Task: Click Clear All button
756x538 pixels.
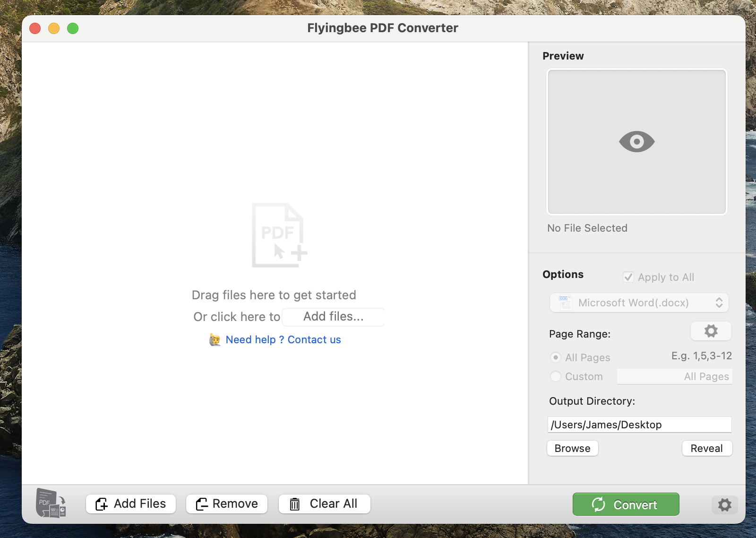Action: coord(324,504)
